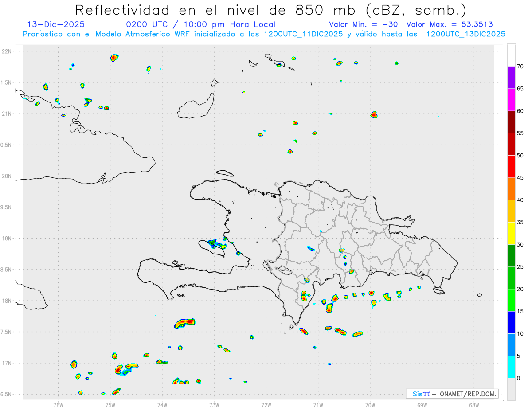Click the '20N' latitude label

(7, 176)
